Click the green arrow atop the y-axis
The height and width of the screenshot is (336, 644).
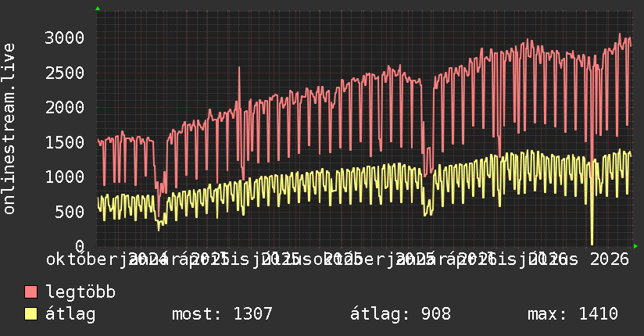98,9
